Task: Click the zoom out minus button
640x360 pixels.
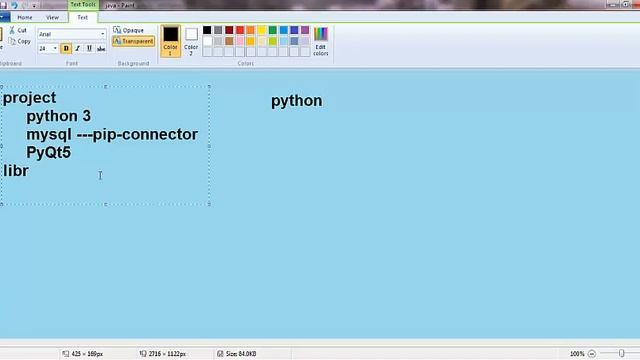Action: (592, 354)
